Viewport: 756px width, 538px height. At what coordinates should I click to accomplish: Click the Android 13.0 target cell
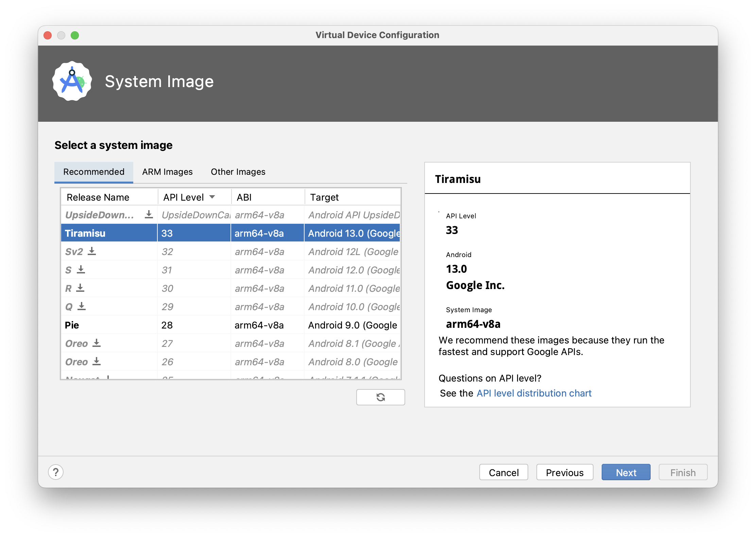tap(353, 233)
